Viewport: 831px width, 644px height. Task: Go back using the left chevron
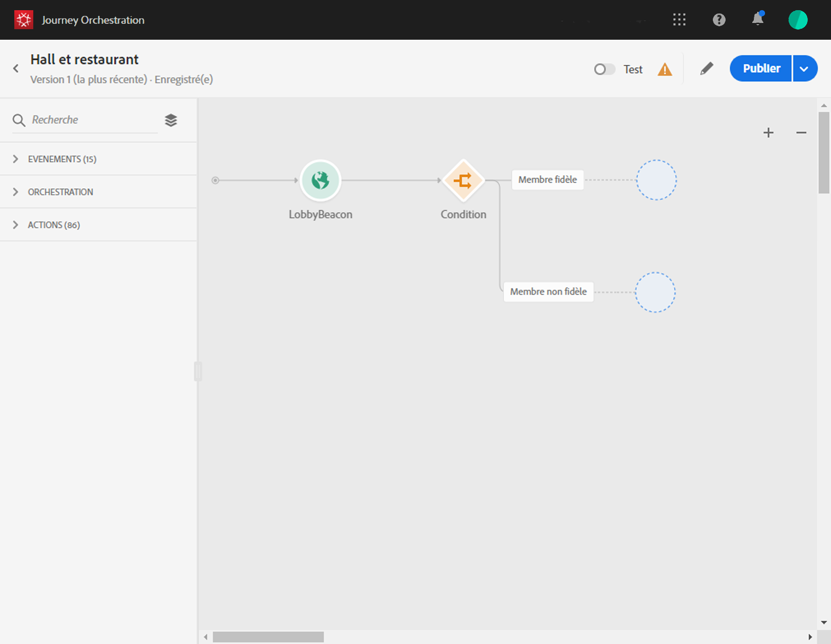click(16, 69)
